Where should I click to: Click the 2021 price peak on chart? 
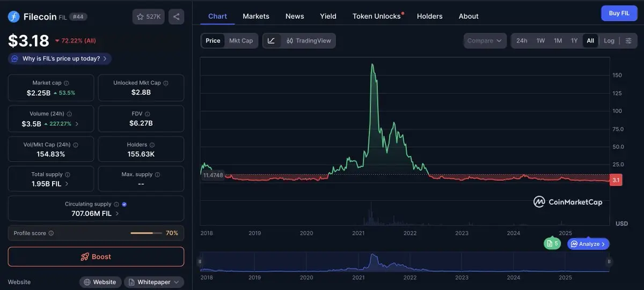(372, 64)
